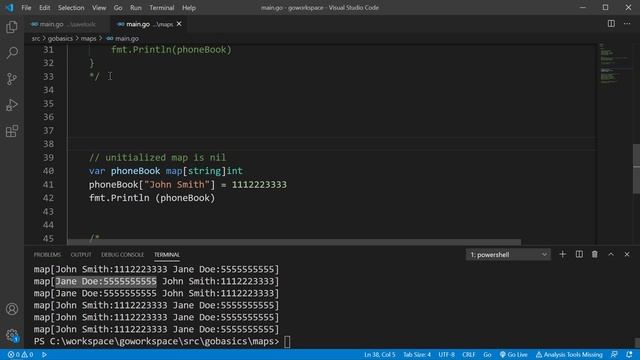Viewport: 640px width, 360px height.
Task: Open the Edit menu
Action: (44, 8)
